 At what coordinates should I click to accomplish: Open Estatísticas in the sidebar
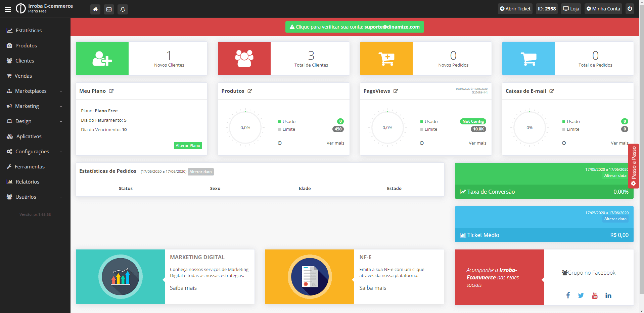coord(35,31)
